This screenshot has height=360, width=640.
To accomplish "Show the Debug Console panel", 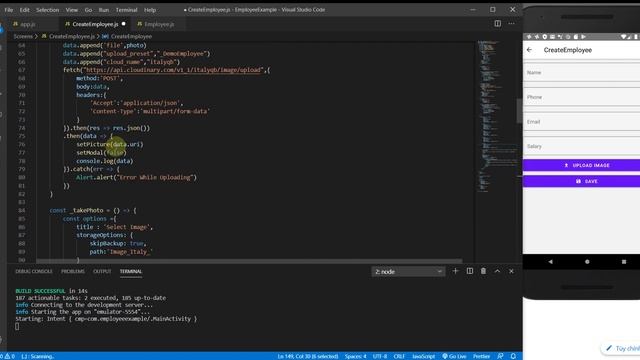I will tap(34, 271).
